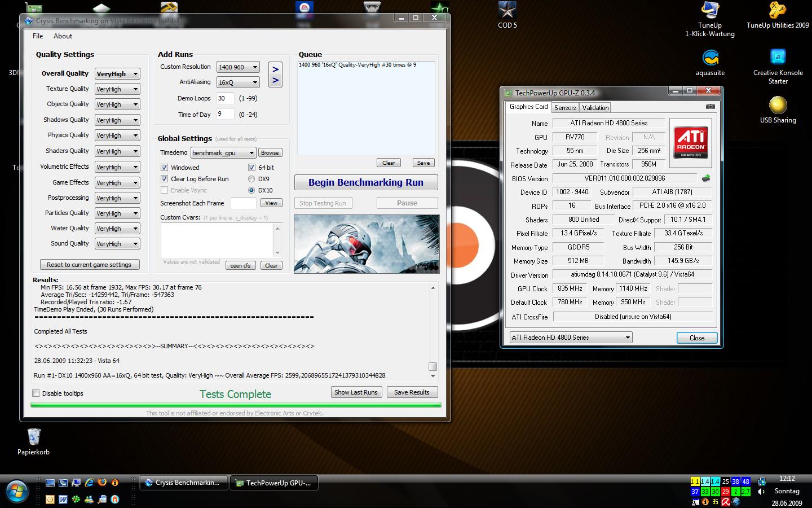Click the queue Clear button
Viewport: 812px width, 508px height.
click(389, 163)
